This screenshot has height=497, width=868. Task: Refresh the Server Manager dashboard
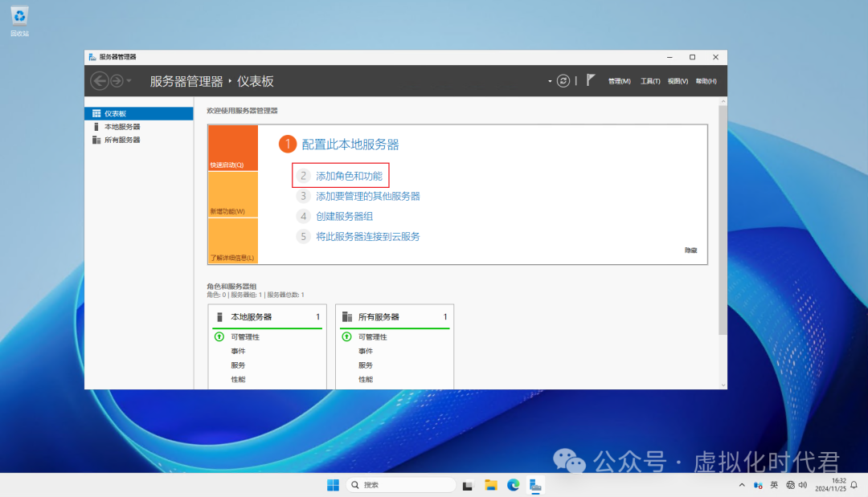[x=563, y=81]
